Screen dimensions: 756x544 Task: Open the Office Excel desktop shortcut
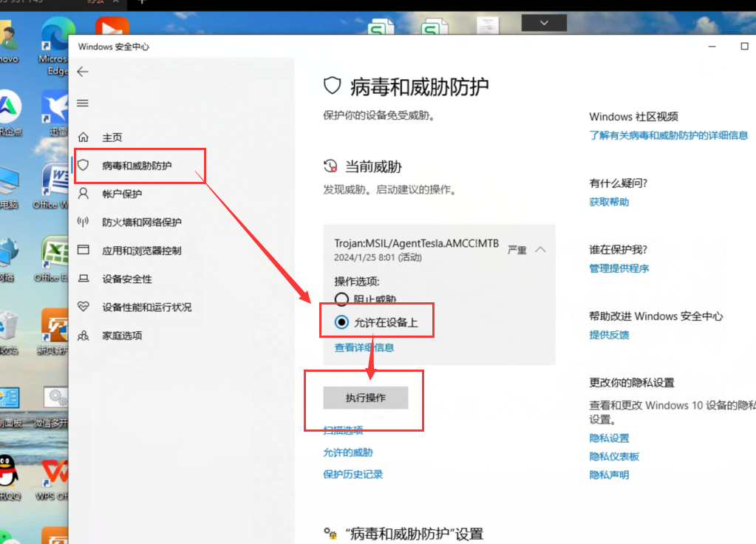coord(52,259)
